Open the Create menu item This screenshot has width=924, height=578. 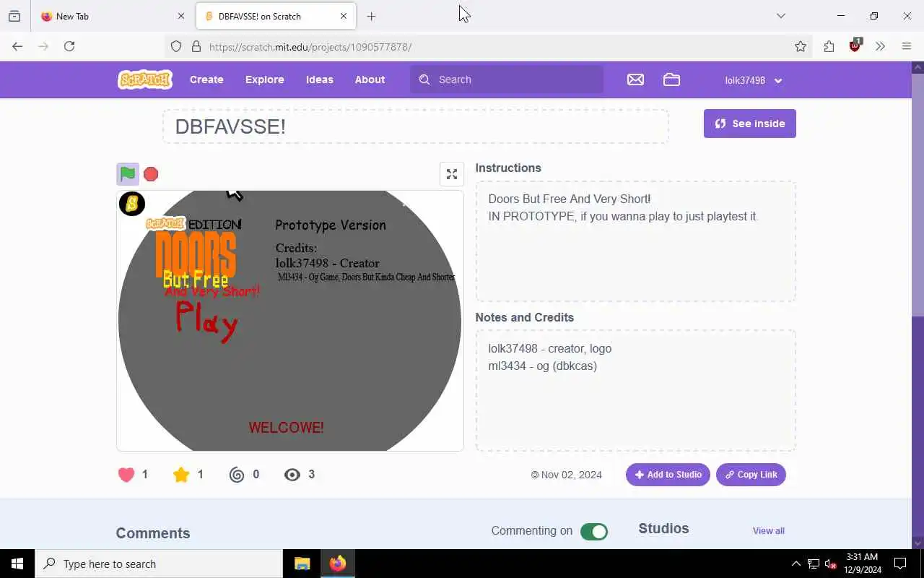[206, 79]
